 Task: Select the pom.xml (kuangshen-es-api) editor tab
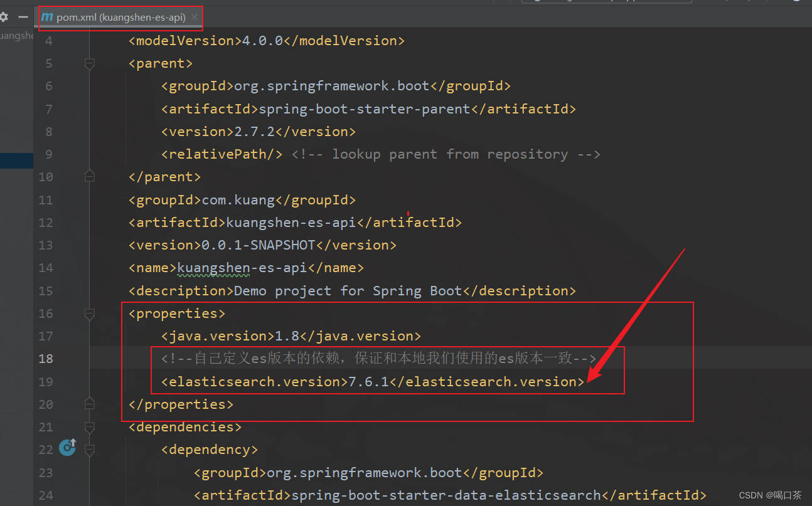121,18
